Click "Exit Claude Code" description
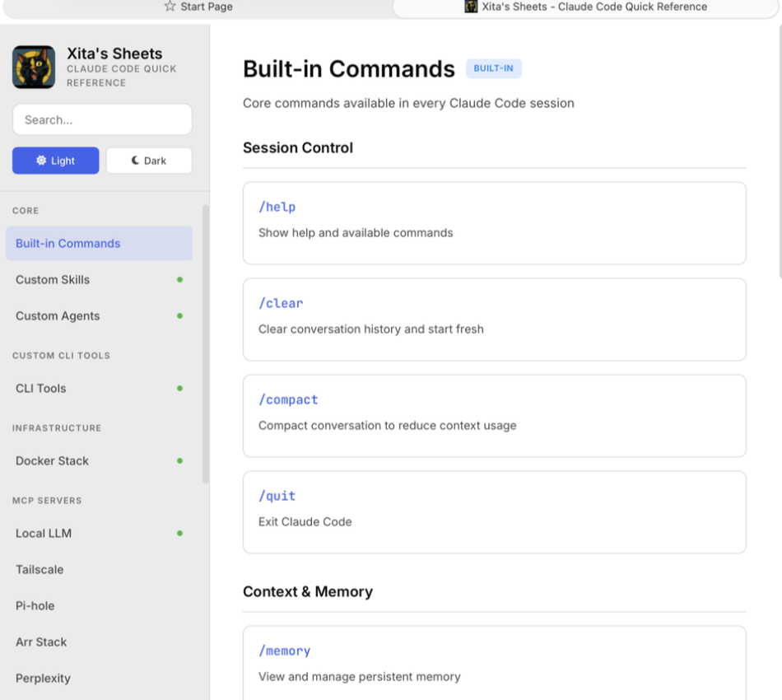Image resolution: width=782 pixels, height=700 pixels. click(305, 522)
